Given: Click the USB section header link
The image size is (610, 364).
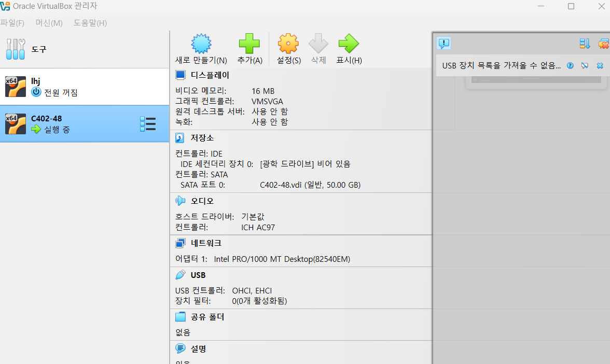Looking at the screenshot, I should pyautogui.click(x=198, y=275).
